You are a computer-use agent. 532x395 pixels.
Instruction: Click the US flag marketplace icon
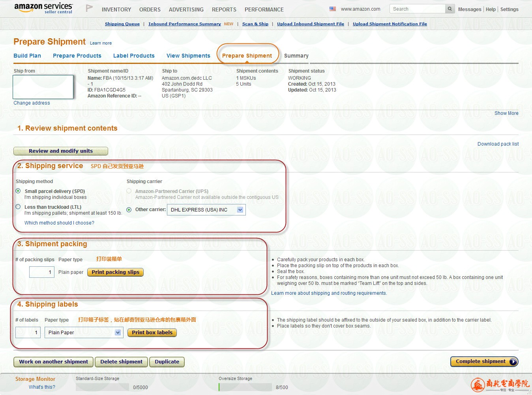coord(333,9)
